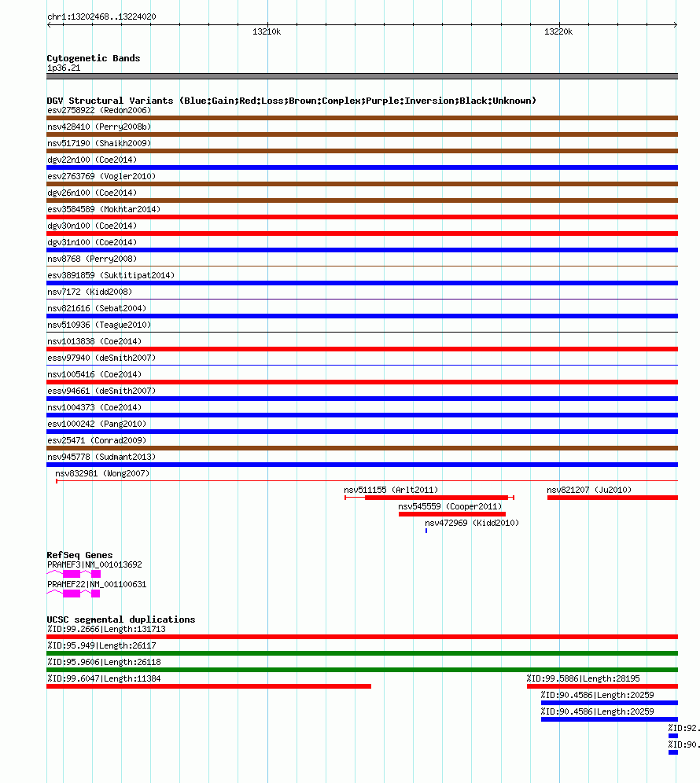The image size is (700, 783).
Task: Click the PRAMEF3 magenta gene glyph
Action: [x=73, y=574]
